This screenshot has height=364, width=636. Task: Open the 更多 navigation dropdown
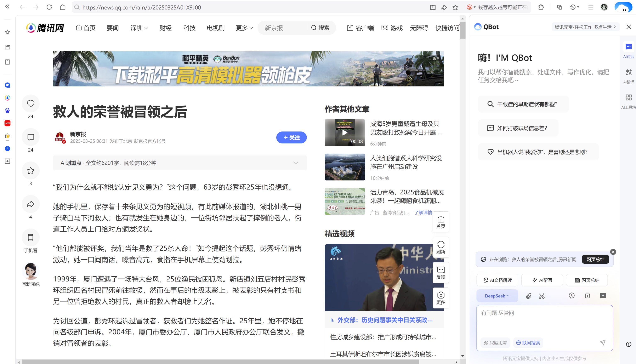[242, 28]
